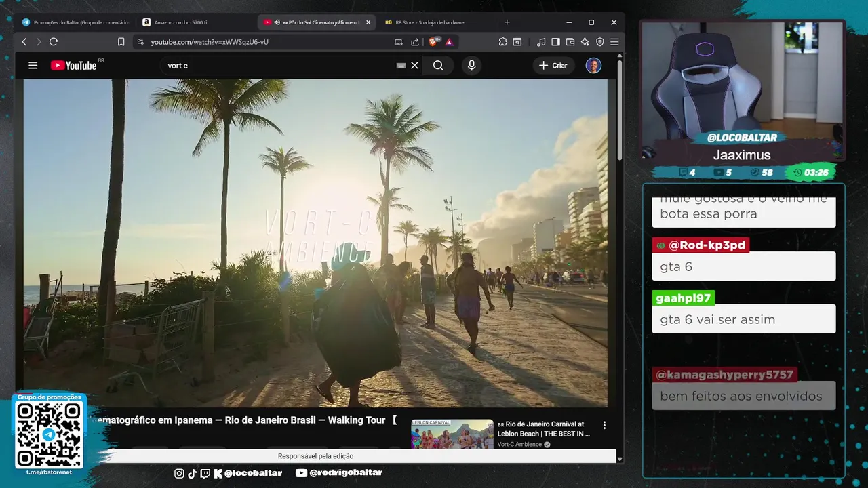Click the gaahpl97 chat username
The image size is (868, 488).
point(684,298)
